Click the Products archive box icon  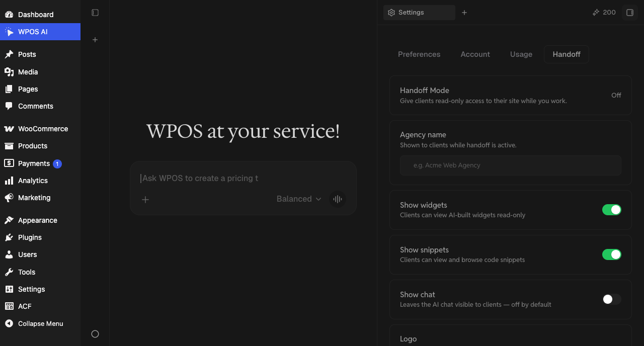9,146
